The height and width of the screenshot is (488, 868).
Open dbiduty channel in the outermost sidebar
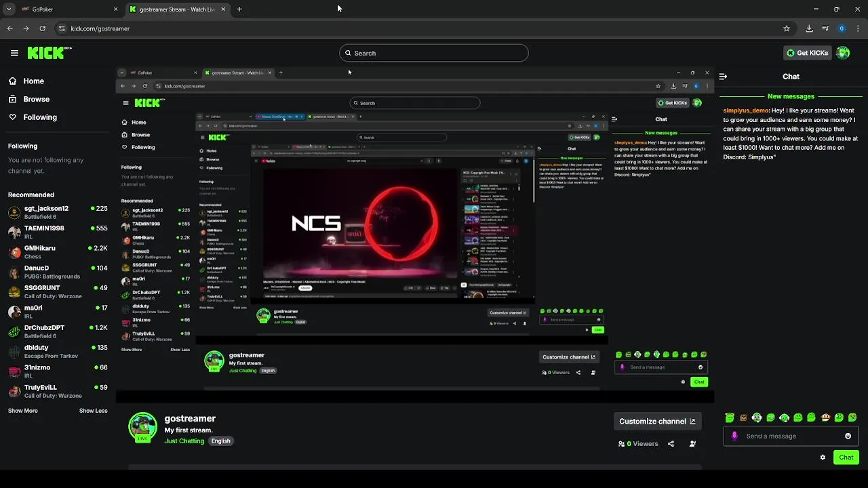click(58, 351)
